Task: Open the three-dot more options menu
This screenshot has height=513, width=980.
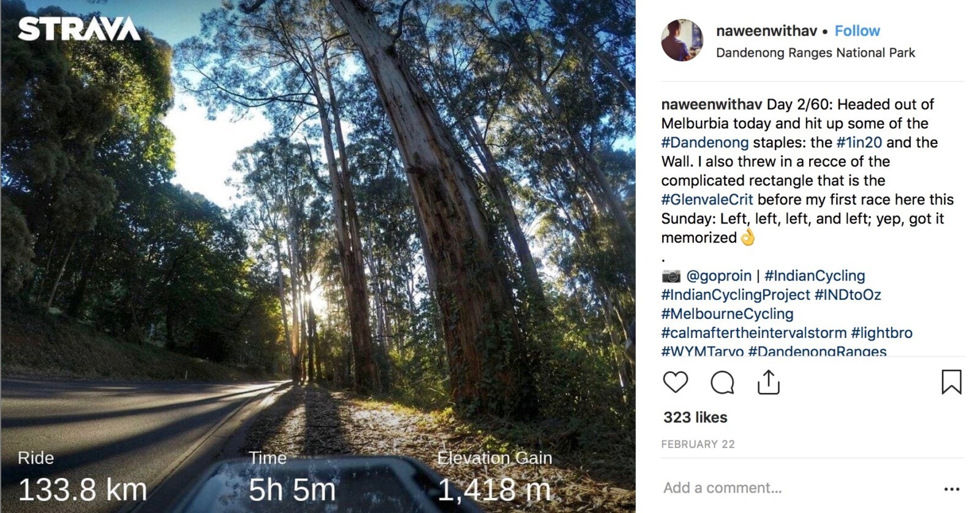Action: click(952, 489)
